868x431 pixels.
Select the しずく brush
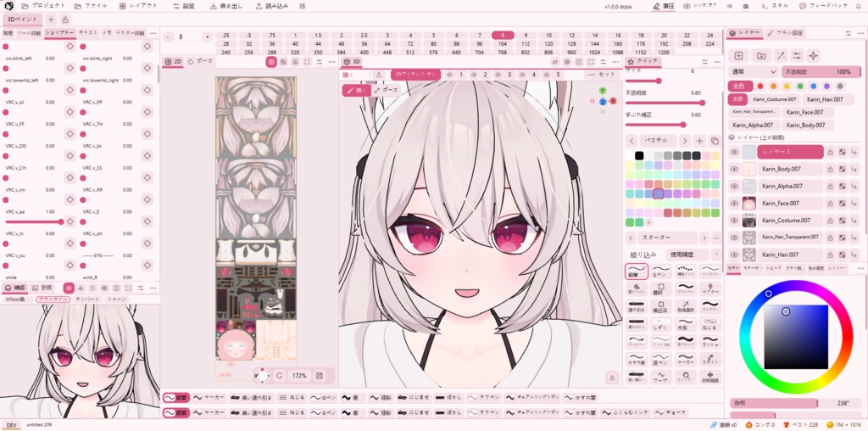(x=661, y=324)
